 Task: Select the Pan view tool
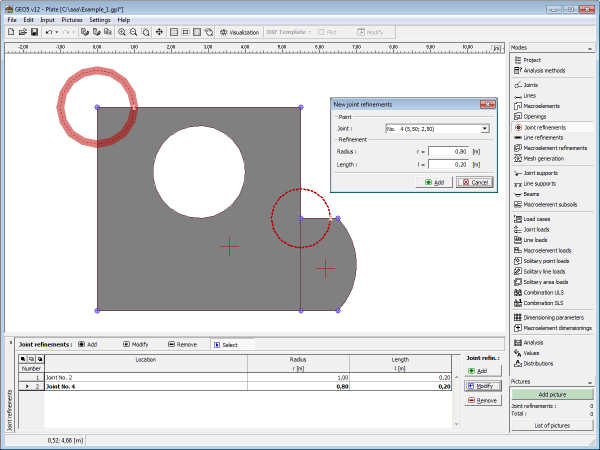click(x=159, y=32)
